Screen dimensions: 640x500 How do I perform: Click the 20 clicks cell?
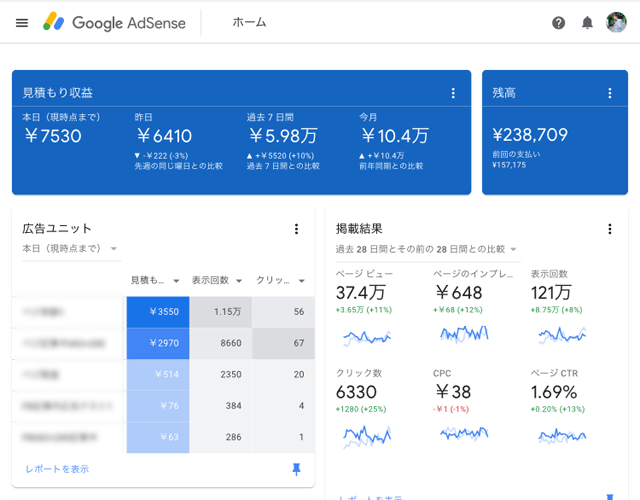[283, 374]
